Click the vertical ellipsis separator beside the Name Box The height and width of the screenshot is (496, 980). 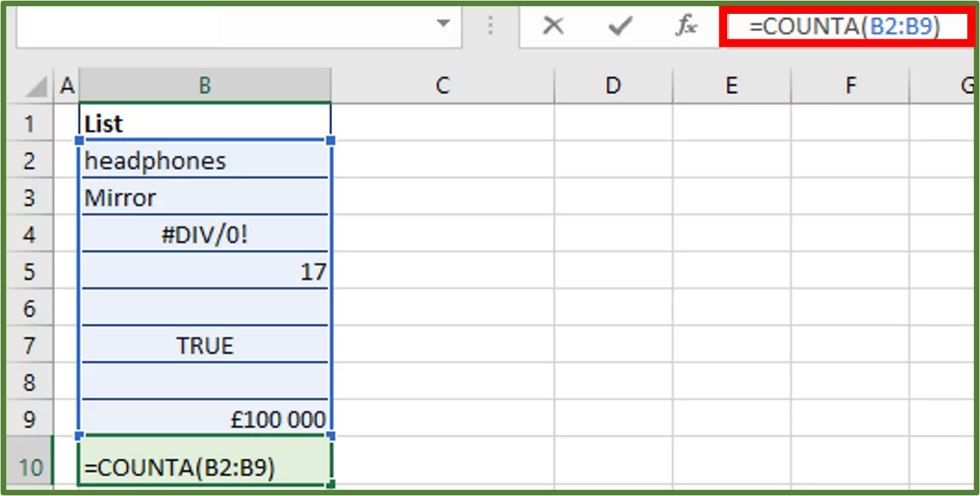pyautogui.click(x=490, y=26)
